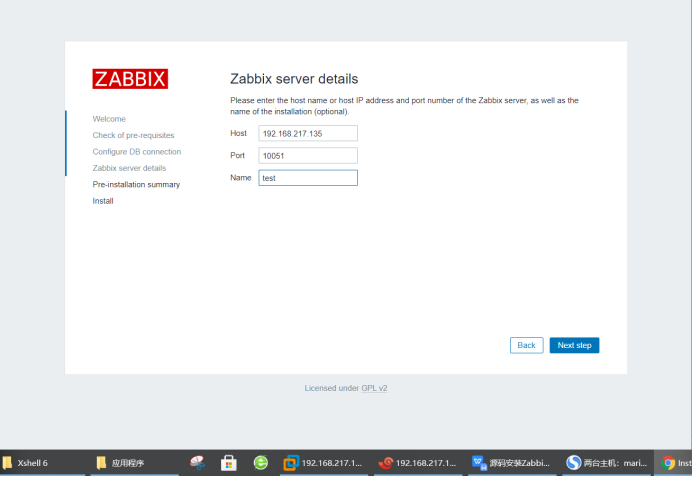Open the Sogou 两台主机 taskbar window
This screenshot has width=692, height=477.
[x=606, y=463]
